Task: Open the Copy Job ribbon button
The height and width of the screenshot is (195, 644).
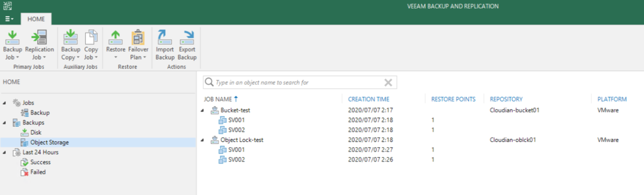Action: pos(91,45)
